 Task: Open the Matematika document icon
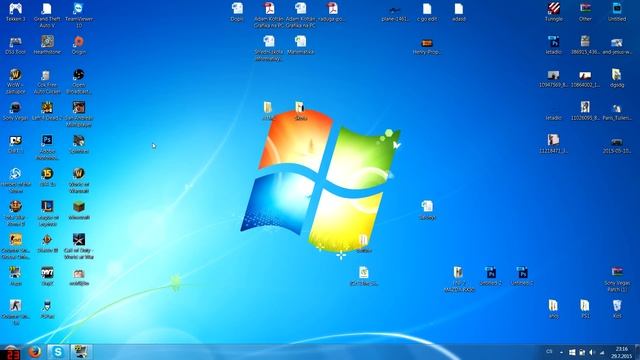pyautogui.click(x=300, y=45)
